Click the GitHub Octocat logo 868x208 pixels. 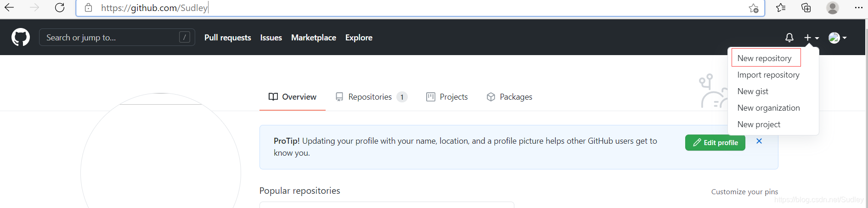coord(21,37)
